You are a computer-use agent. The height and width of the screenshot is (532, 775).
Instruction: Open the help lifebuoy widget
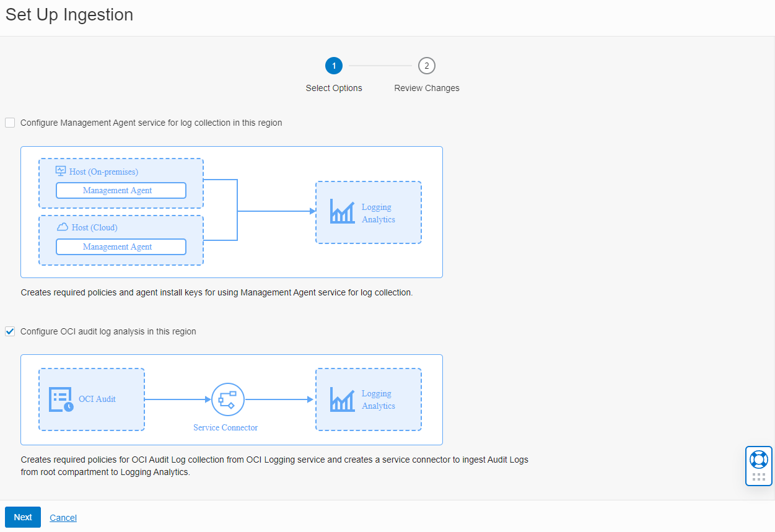click(x=759, y=459)
